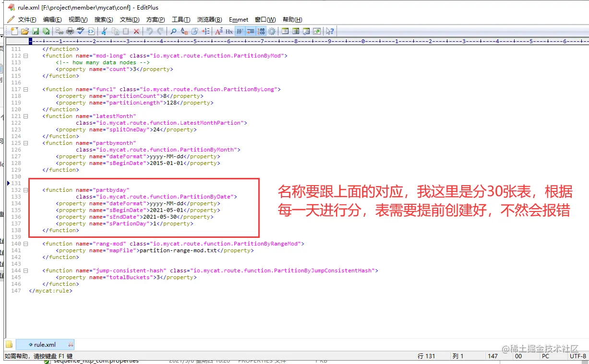Screen dimensions: 589x364
Task: Open the 工具(T) menu
Action: pos(181,20)
